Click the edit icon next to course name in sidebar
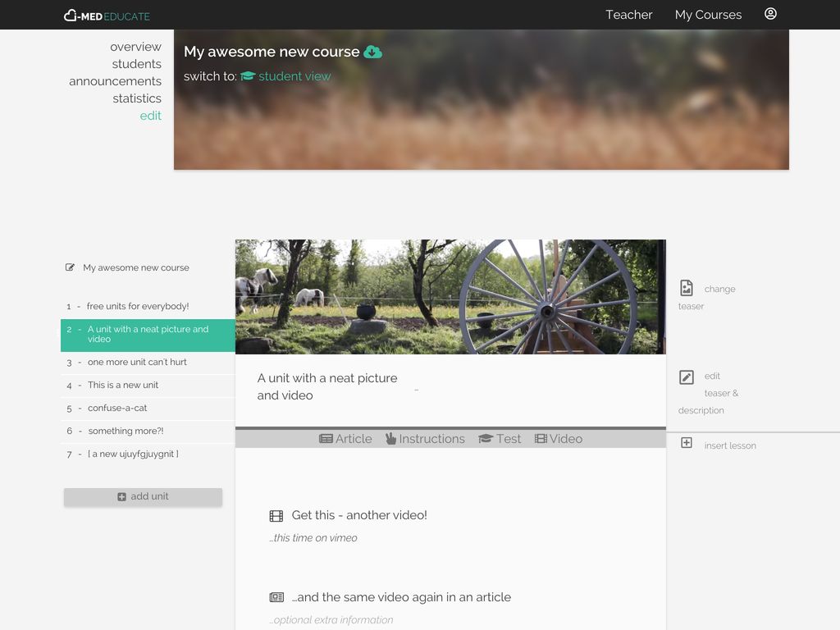Image resolution: width=840 pixels, height=630 pixels. pos(71,267)
